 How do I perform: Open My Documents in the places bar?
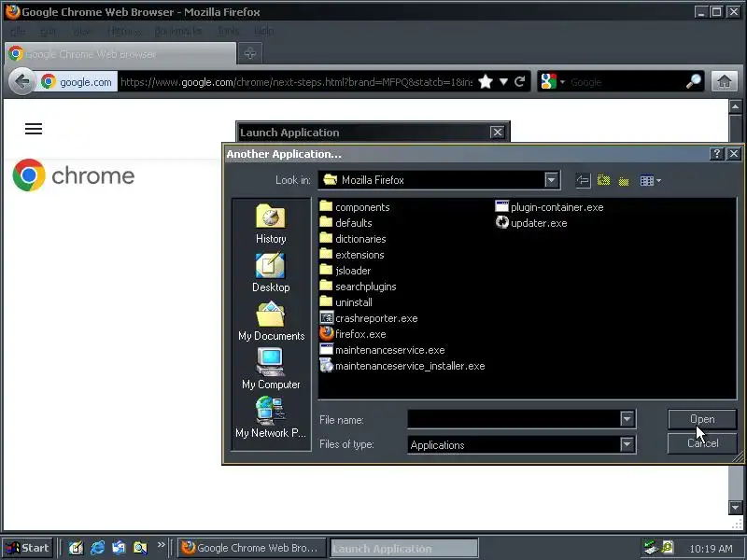[x=271, y=321]
